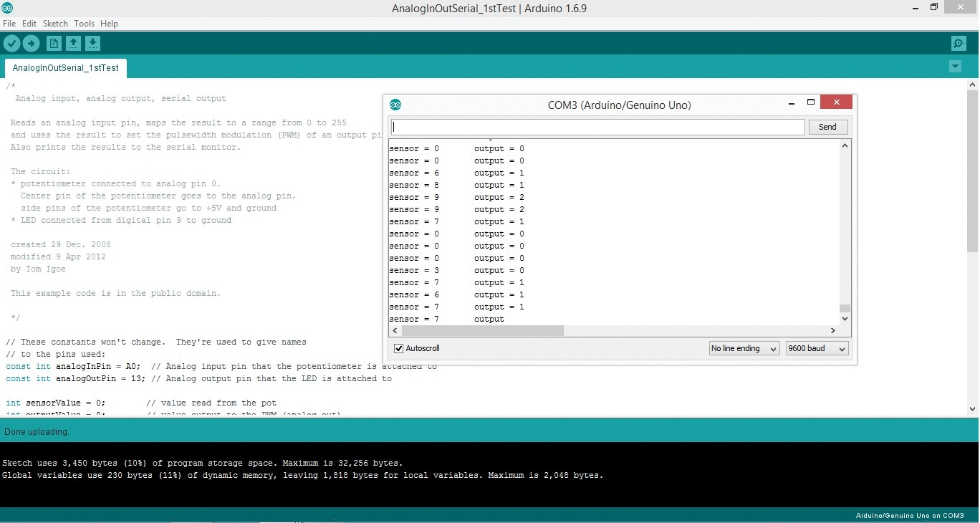Click 'This example code is in the public domain' line
This screenshot has height=523, width=980.
[x=115, y=293]
